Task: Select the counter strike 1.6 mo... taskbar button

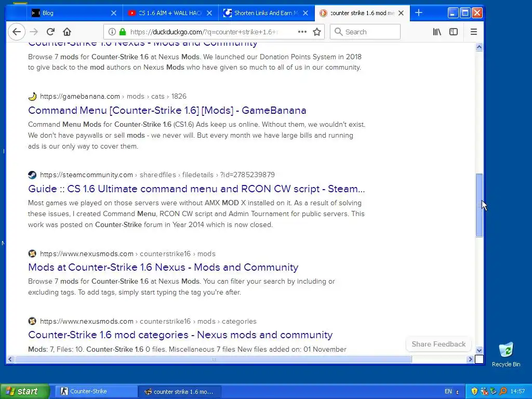Action: pyautogui.click(x=180, y=391)
